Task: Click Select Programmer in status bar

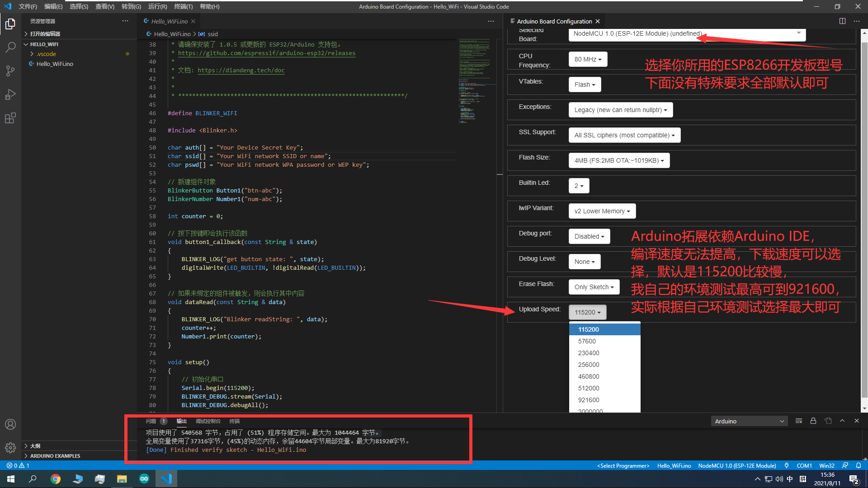Action: point(623,465)
